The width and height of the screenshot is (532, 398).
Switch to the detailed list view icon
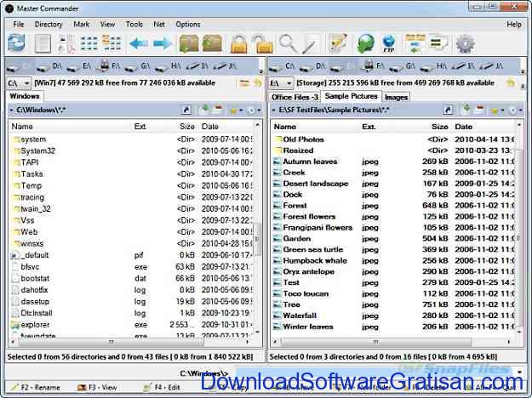click(112, 43)
